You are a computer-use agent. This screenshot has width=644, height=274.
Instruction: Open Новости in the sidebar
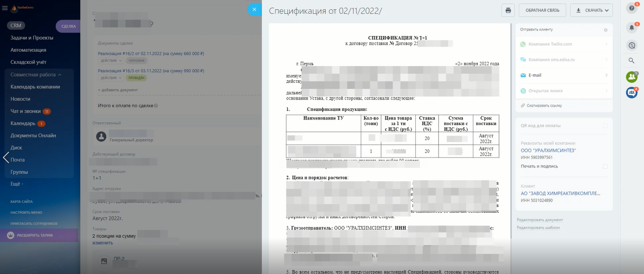click(x=20, y=99)
